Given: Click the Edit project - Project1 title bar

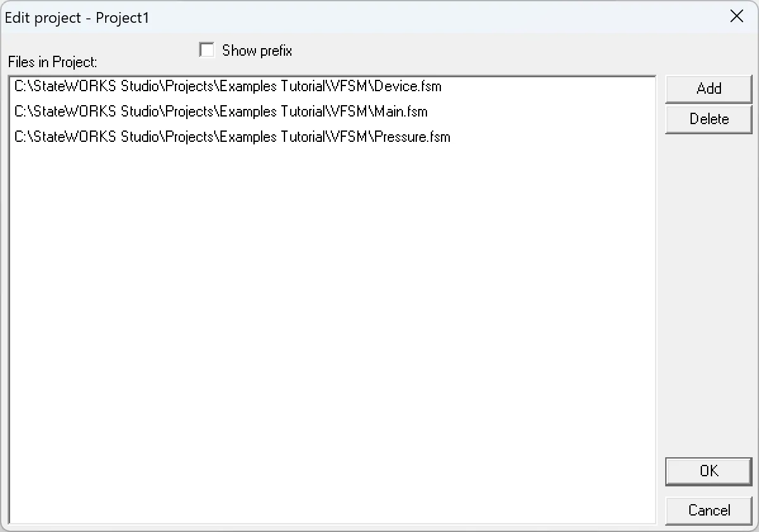Looking at the screenshot, I should tap(317, 17).
